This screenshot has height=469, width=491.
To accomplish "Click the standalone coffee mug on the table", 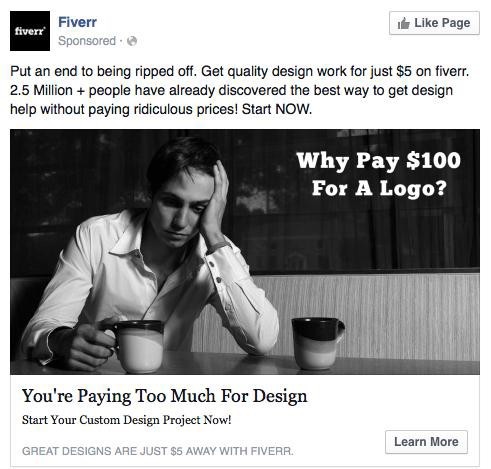I will (x=317, y=343).
